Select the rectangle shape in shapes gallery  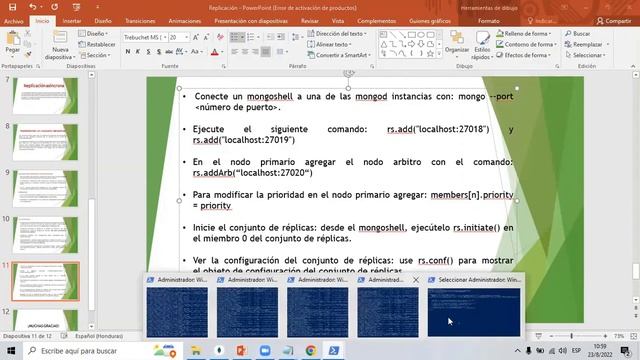(411, 35)
